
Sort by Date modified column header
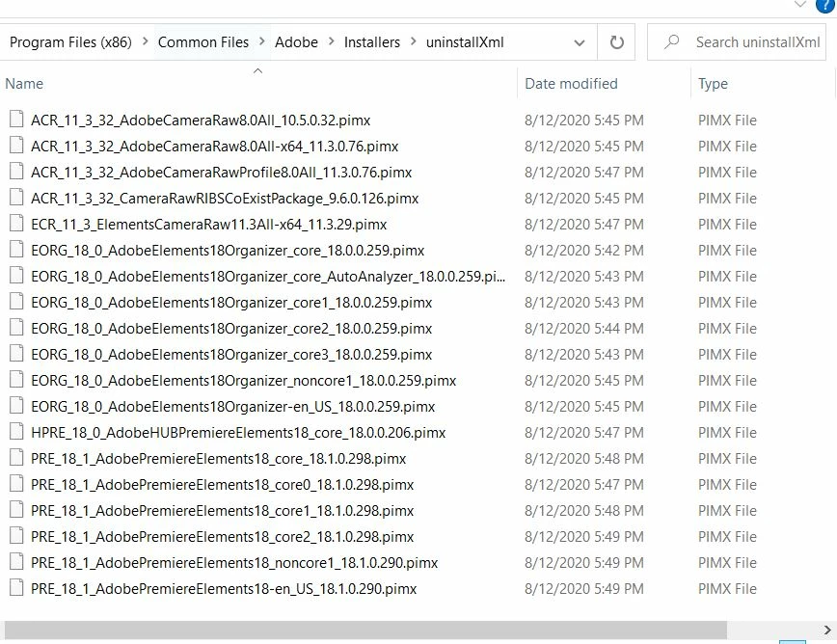pyautogui.click(x=571, y=84)
